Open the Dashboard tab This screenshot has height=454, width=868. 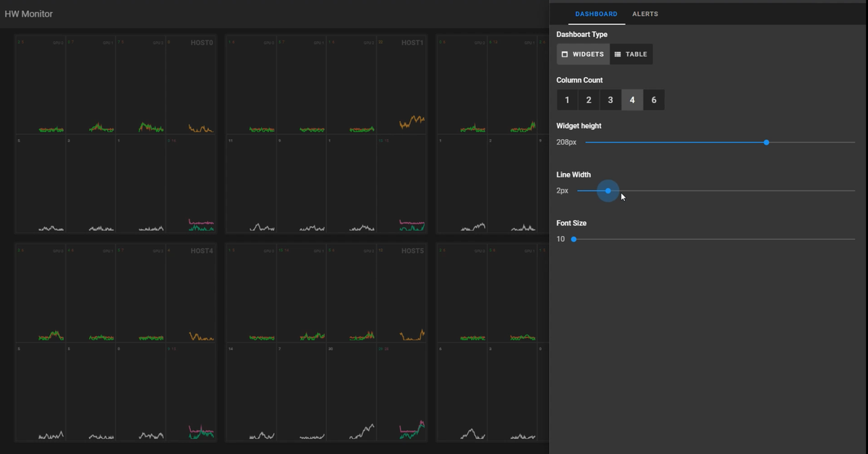point(596,14)
